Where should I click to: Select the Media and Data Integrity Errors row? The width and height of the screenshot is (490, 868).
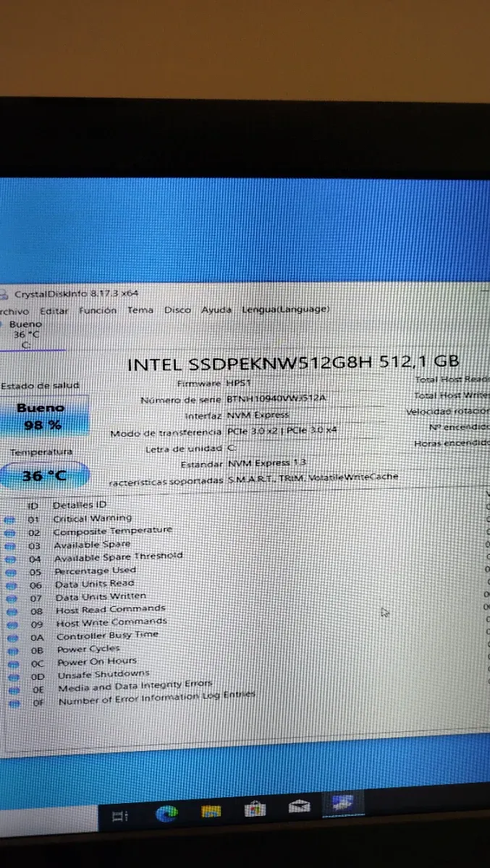pyautogui.click(x=135, y=686)
